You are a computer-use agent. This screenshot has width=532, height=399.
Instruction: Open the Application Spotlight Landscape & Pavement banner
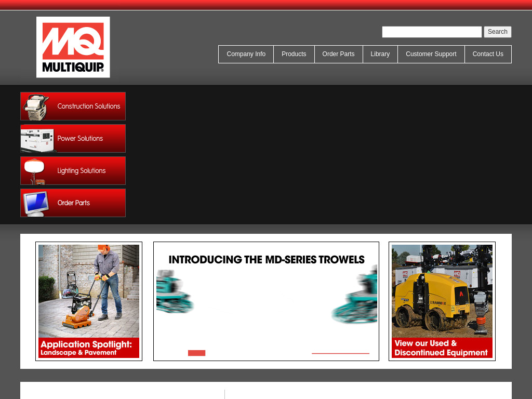89,301
